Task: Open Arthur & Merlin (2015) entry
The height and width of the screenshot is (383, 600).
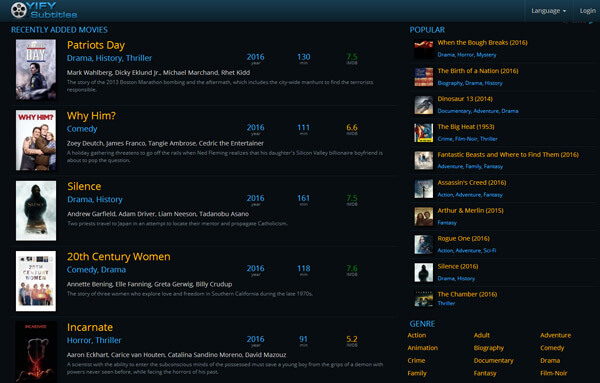Action: click(470, 210)
